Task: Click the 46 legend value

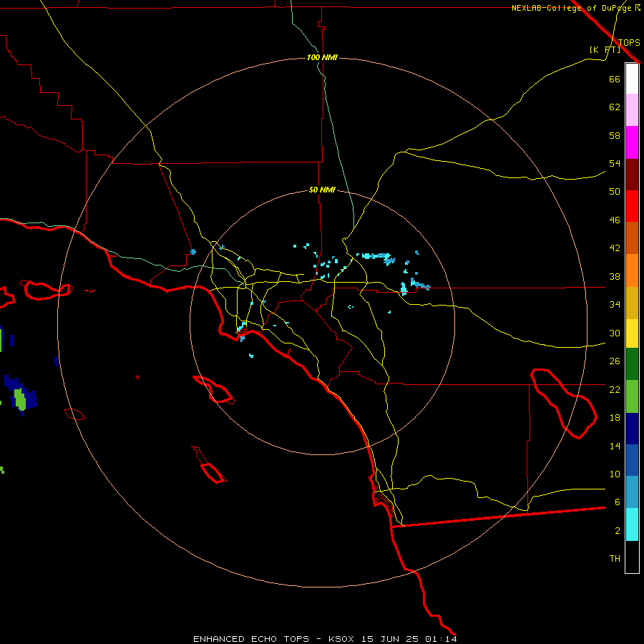Action: point(615,220)
